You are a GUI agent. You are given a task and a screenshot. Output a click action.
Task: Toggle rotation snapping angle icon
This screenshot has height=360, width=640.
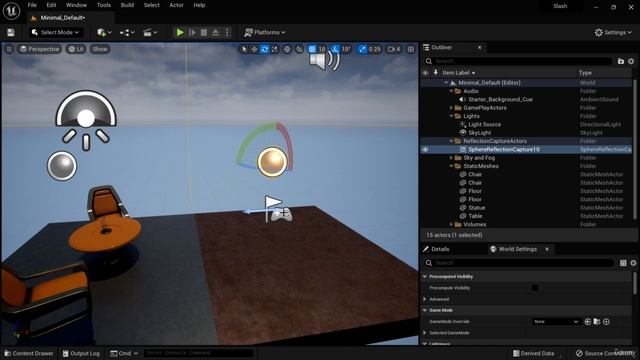tap(335, 49)
